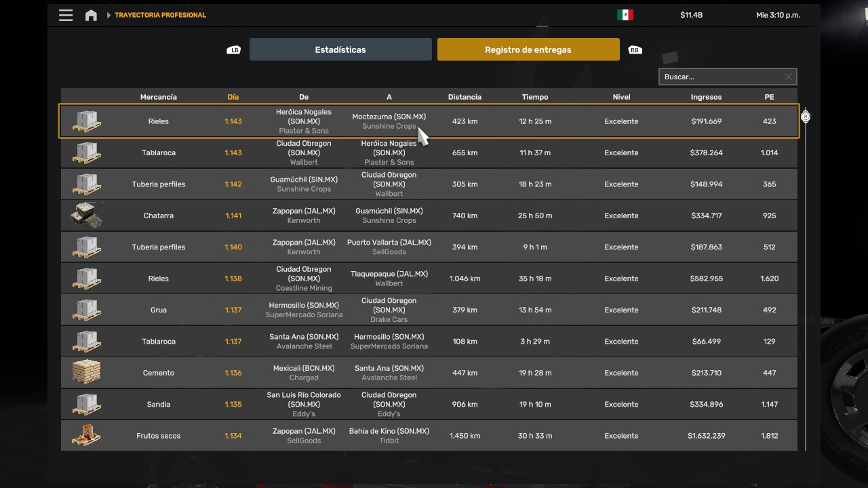
Task: Click the Frutos secos cargo icon
Action: (86, 435)
